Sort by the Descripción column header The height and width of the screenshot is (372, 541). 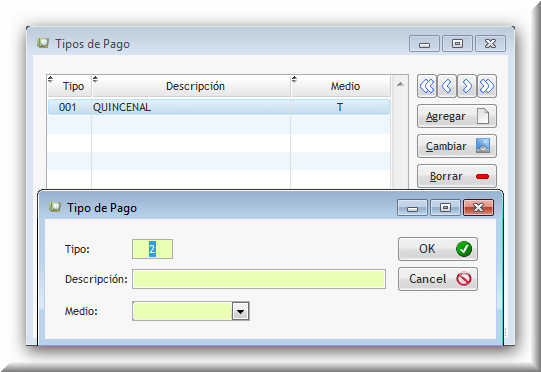click(191, 86)
